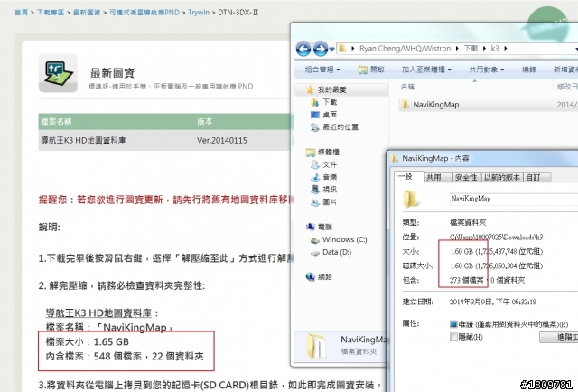Click the Ver.20140115 version cell
578x392 pixels.
[x=222, y=141]
